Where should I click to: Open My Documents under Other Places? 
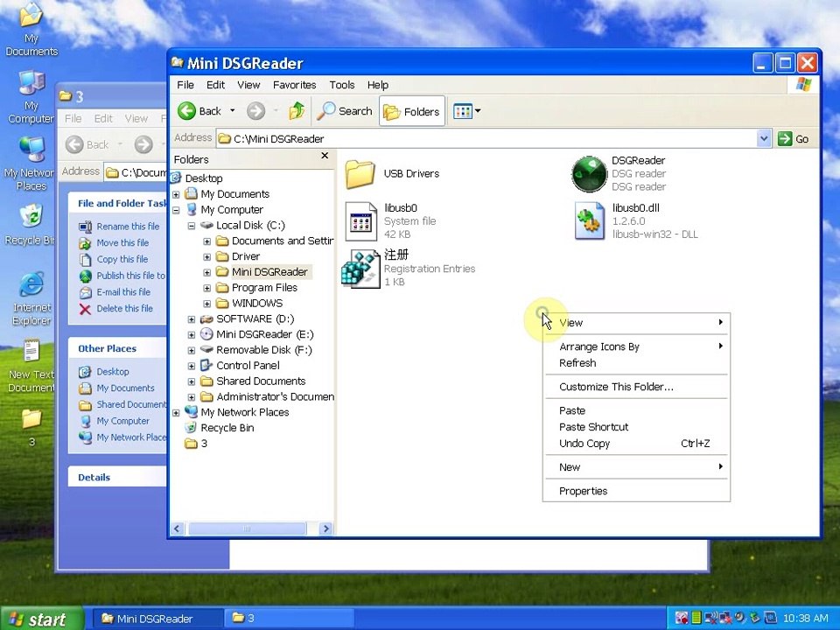pos(125,388)
